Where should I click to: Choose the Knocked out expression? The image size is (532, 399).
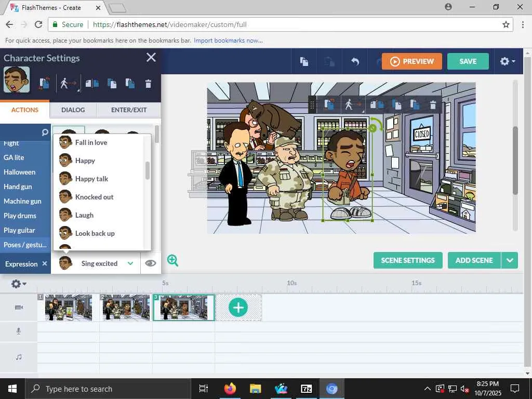tap(99, 197)
